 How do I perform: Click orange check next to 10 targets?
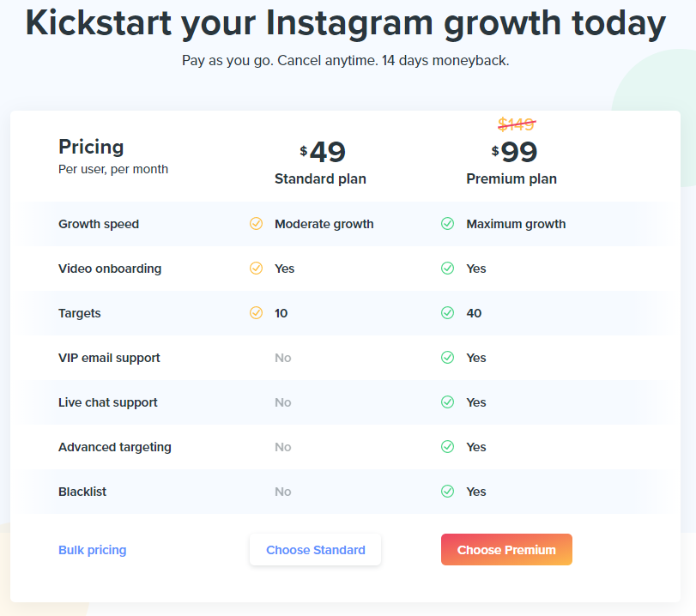(256, 313)
